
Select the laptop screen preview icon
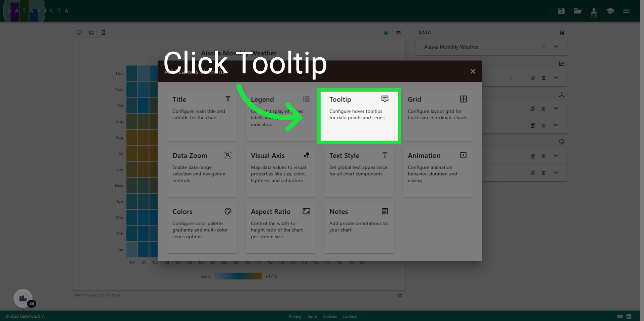click(91, 33)
